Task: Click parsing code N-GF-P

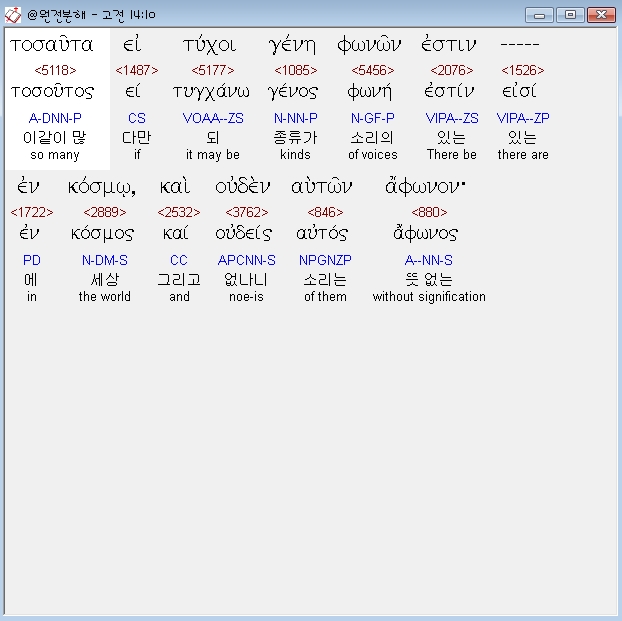Action: 373,118
